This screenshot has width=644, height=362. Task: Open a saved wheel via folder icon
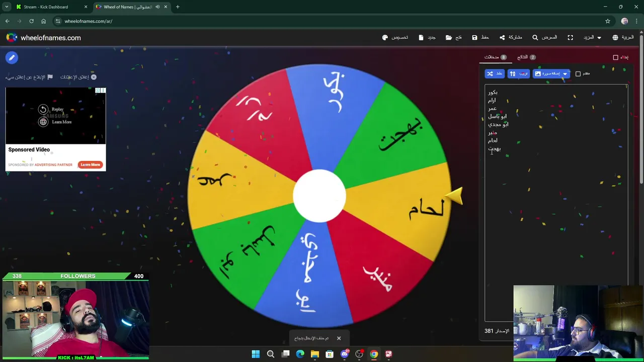pyautogui.click(x=453, y=38)
